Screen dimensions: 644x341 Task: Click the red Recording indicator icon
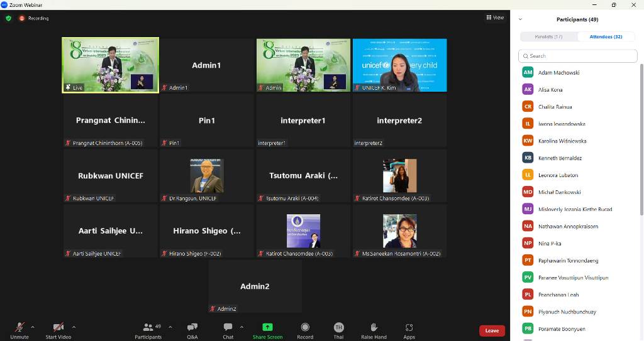(x=22, y=18)
